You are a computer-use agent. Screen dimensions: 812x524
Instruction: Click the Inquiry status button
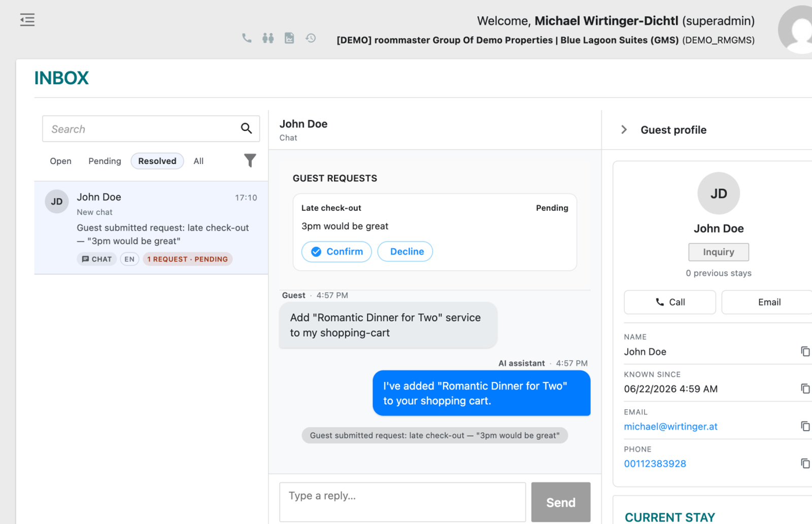pyautogui.click(x=719, y=252)
